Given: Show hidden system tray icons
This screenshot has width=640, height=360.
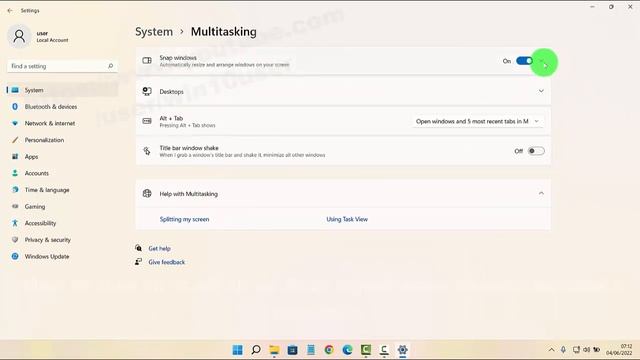Looking at the screenshot, I should 551,350.
